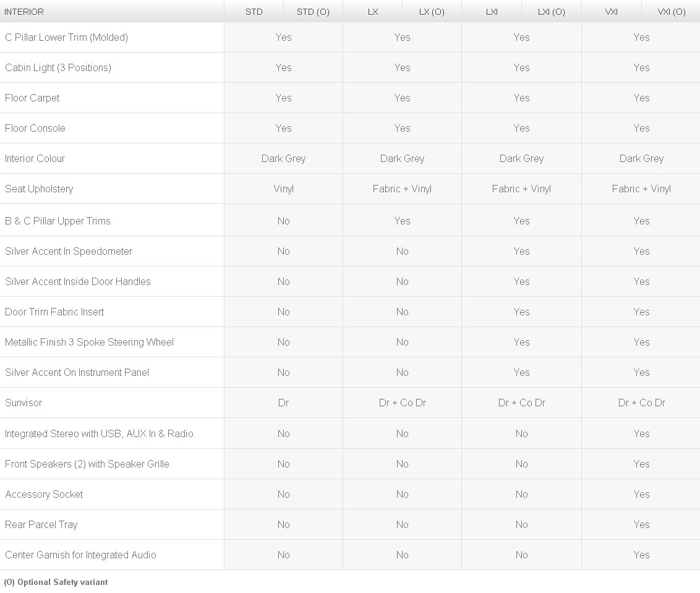Image resolution: width=700 pixels, height=593 pixels.
Task: Select Center Garnish for Integrated Audio label
Action: point(80,555)
